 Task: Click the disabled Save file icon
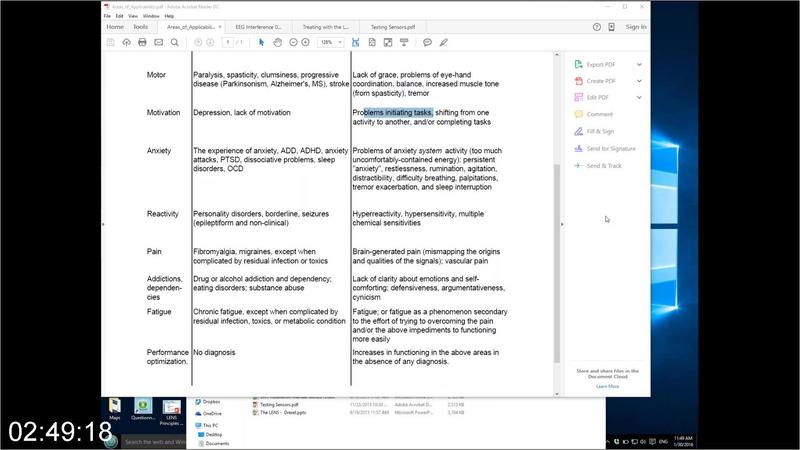pos(110,42)
